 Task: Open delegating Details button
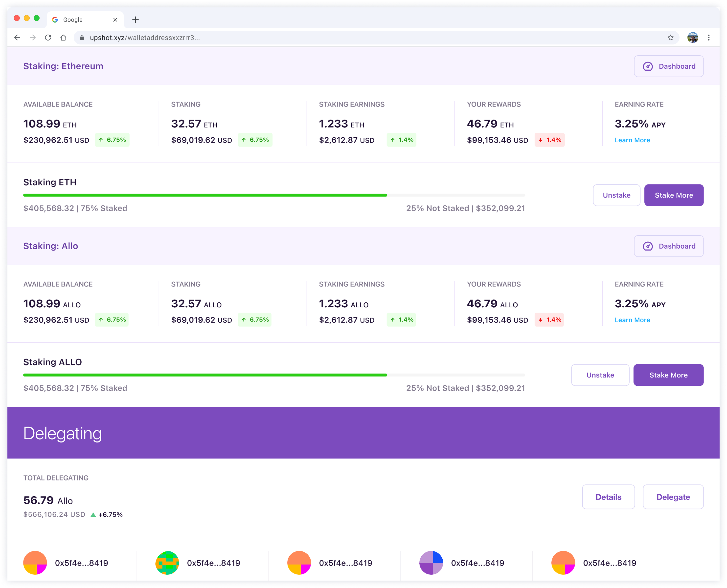[608, 497]
